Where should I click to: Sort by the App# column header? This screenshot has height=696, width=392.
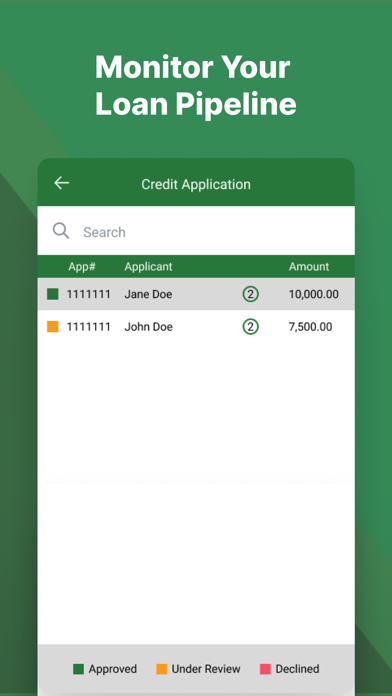click(82, 267)
